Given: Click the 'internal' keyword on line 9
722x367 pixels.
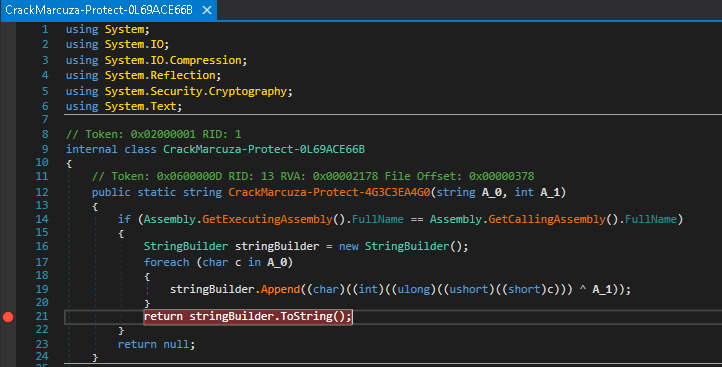Looking at the screenshot, I should (x=92, y=149).
